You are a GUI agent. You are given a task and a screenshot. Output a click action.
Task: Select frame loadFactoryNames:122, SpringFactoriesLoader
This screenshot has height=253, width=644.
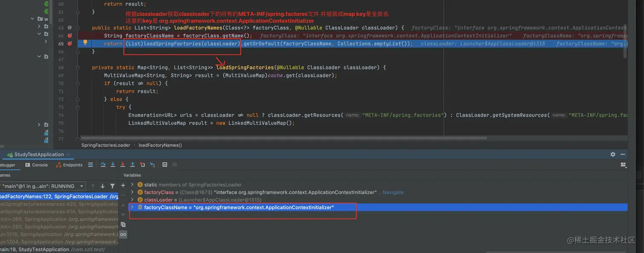point(59,196)
